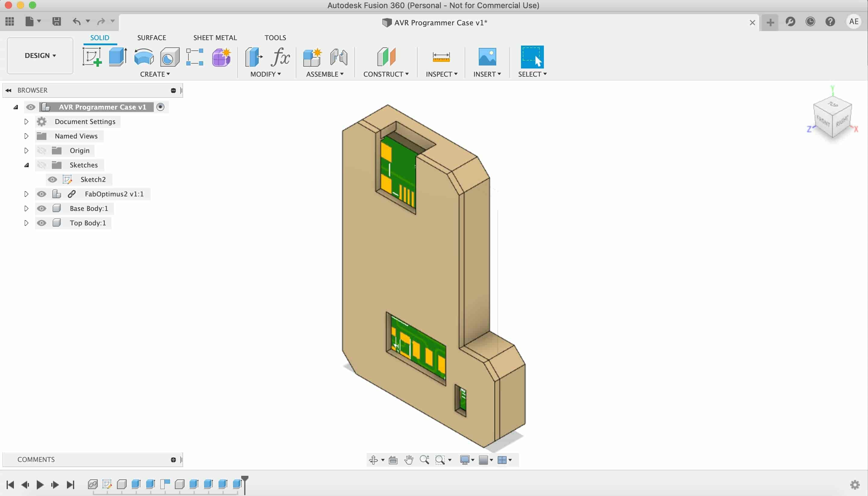Activate the Zoom magnifier tool
This screenshot has width=868, height=496.
pyautogui.click(x=424, y=460)
